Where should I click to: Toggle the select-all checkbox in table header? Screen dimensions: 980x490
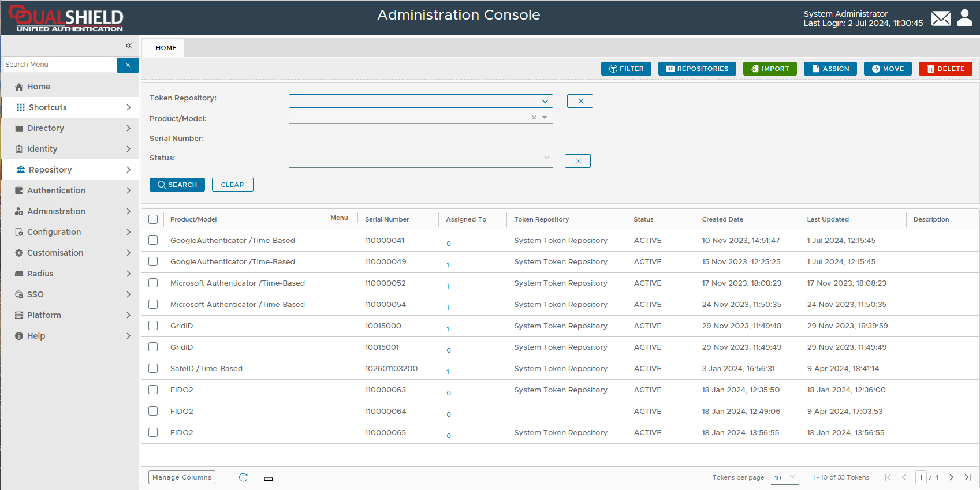pos(153,219)
